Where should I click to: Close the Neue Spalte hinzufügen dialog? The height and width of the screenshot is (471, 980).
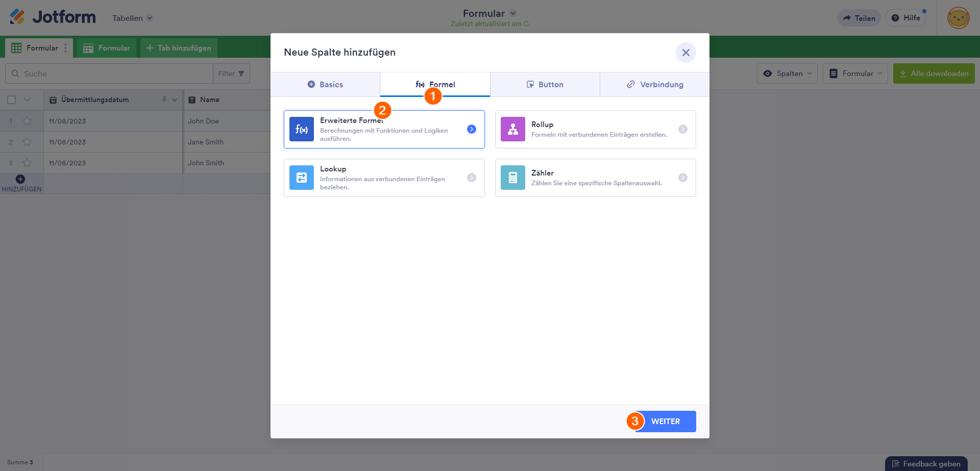pos(685,53)
